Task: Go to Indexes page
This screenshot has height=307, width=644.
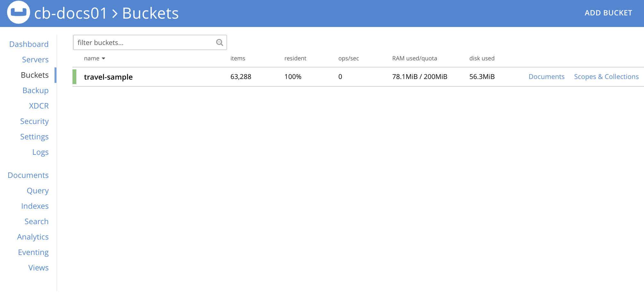Action: [35, 206]
